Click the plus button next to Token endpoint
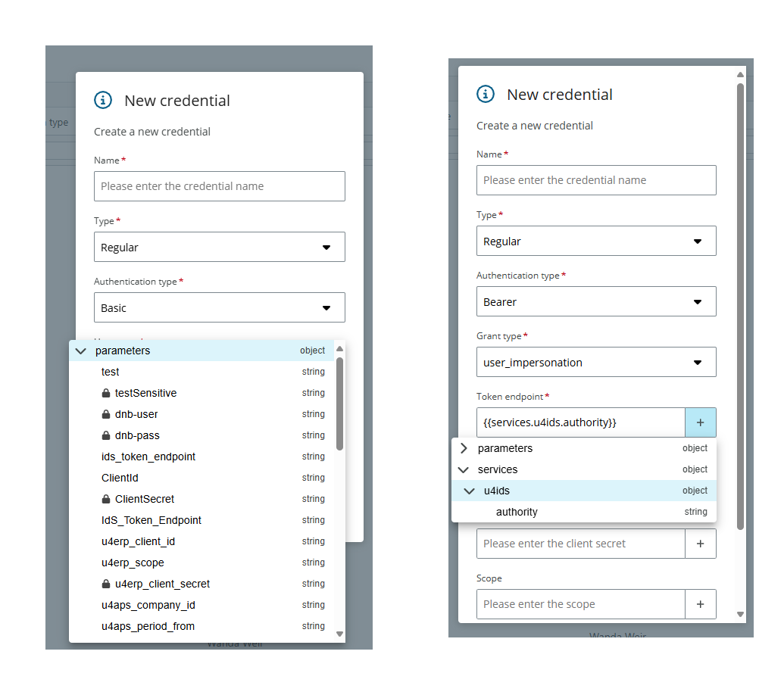This screenshot has height=695, width=784. click(700, 422)
